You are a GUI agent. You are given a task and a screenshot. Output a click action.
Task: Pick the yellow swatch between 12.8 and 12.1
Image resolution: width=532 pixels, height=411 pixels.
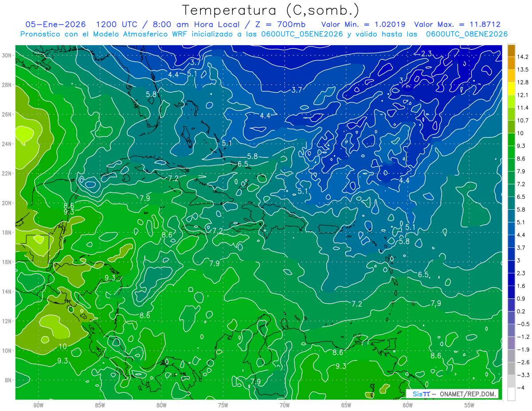[511, 88]
